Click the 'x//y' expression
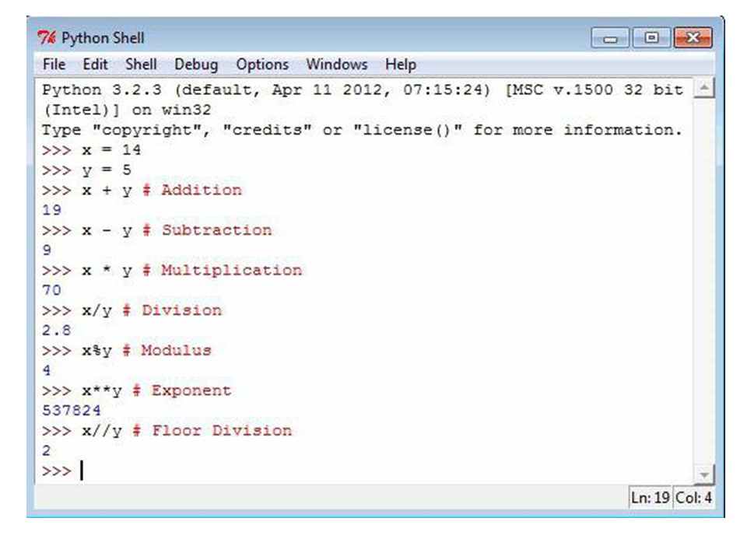 [x=101, y=431]
